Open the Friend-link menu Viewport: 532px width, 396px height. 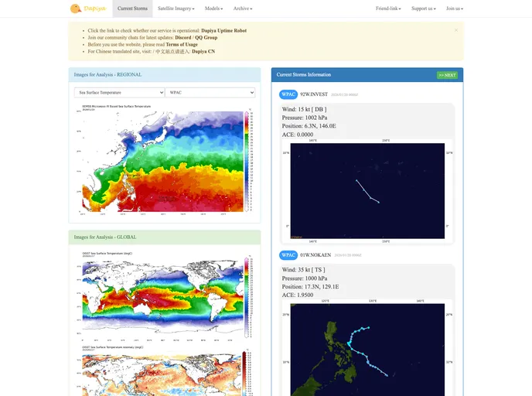pyautogui.click(x=387, y=9)
